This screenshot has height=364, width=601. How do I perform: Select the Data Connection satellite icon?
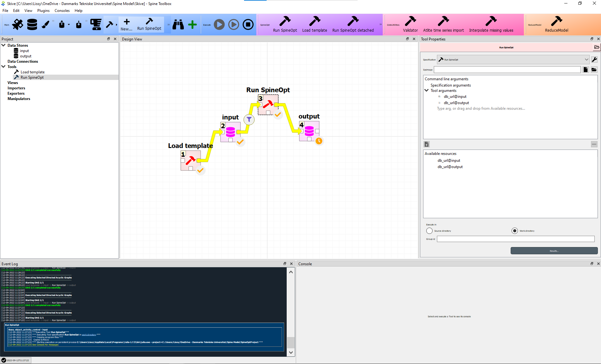[18, 24]
